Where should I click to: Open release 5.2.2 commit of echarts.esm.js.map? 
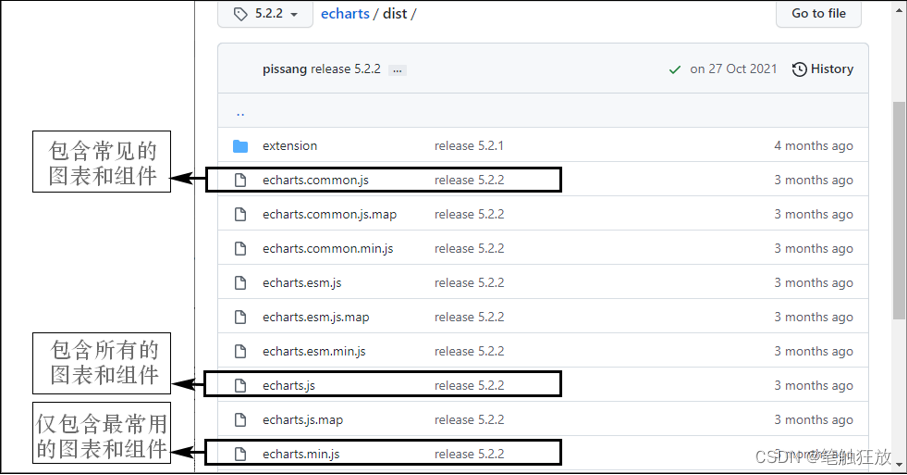point(469,316)
